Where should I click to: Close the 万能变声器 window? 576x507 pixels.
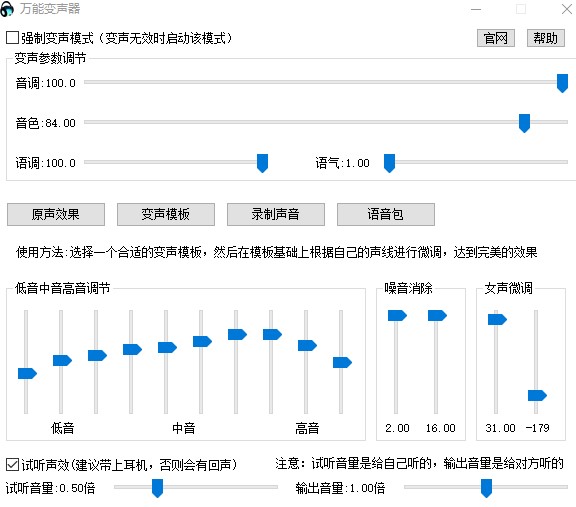567,9
